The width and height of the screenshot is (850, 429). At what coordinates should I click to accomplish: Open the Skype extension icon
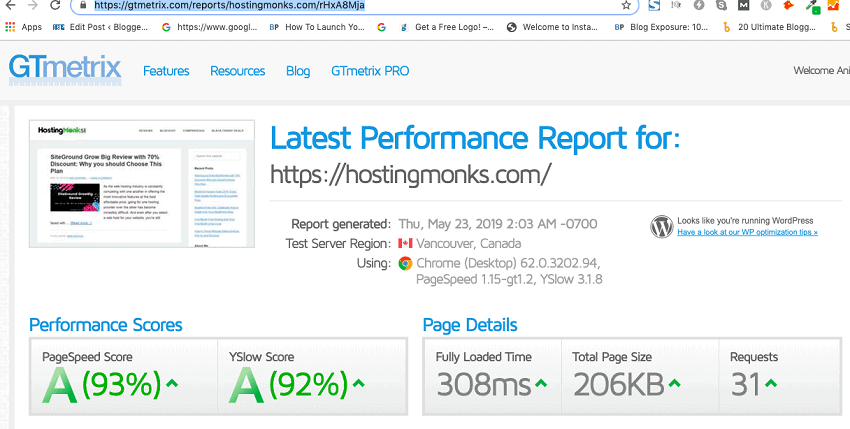point(722,5)
